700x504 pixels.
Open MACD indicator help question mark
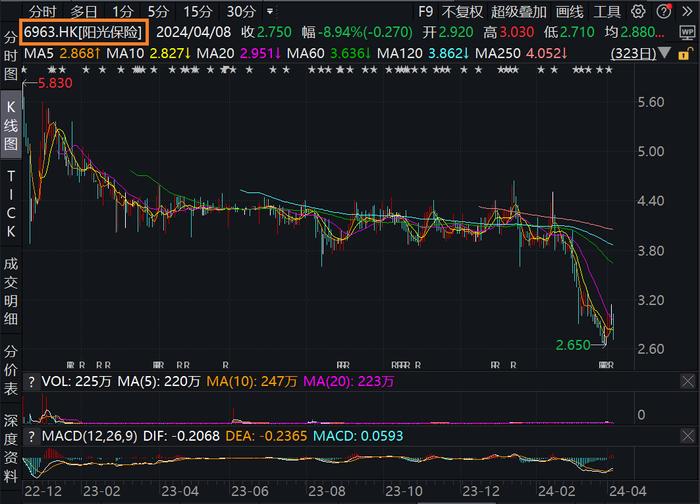tap(31, 436)
